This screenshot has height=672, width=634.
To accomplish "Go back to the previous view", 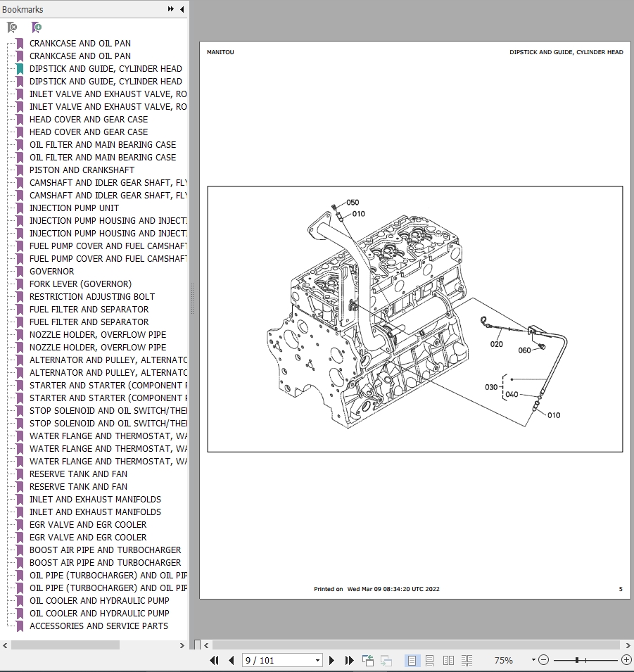I will 367,660.
